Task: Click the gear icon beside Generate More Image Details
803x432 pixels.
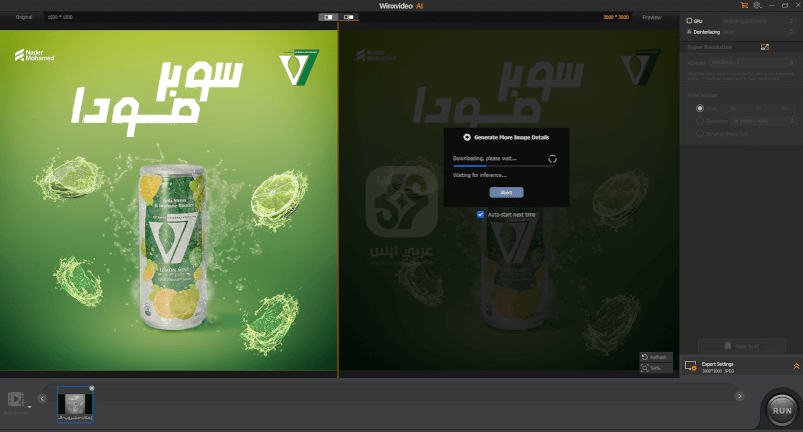Action: coord(467,137)
